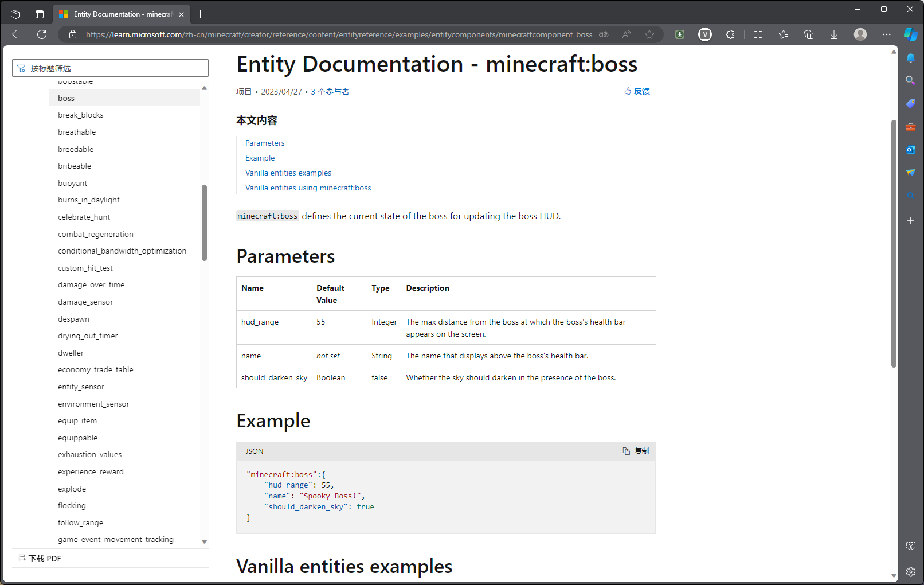Click the address bar URL
The height and width of the screenshot is (585, 924).
pyautogui.click(x=339, y=34)
